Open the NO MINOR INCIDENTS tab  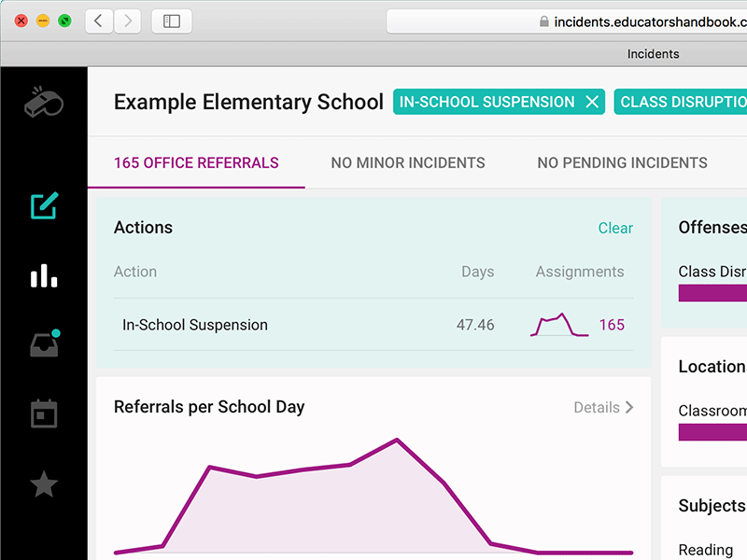[x=408, y=162]
